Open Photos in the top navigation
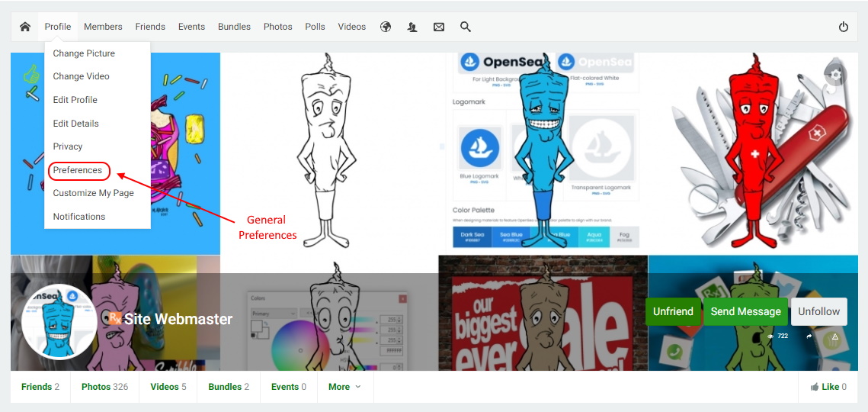868x412 pixels. (x=278, y=27)
